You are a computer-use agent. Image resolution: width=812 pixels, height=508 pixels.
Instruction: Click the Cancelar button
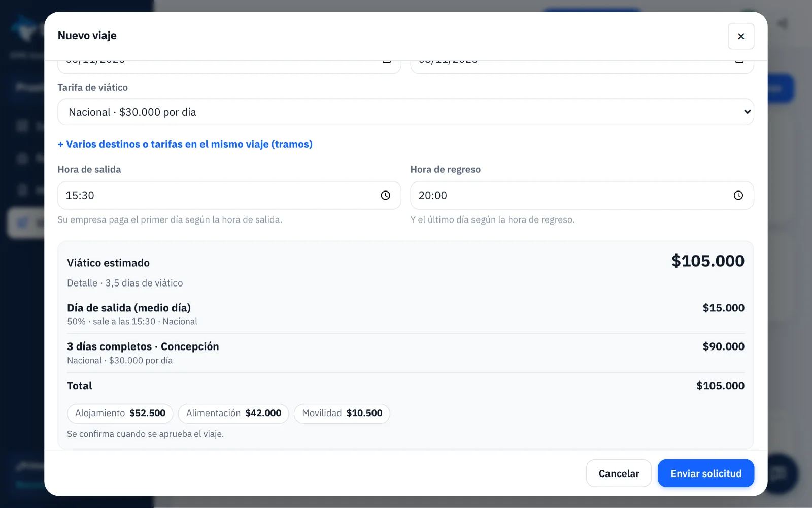tap(619, 473)
